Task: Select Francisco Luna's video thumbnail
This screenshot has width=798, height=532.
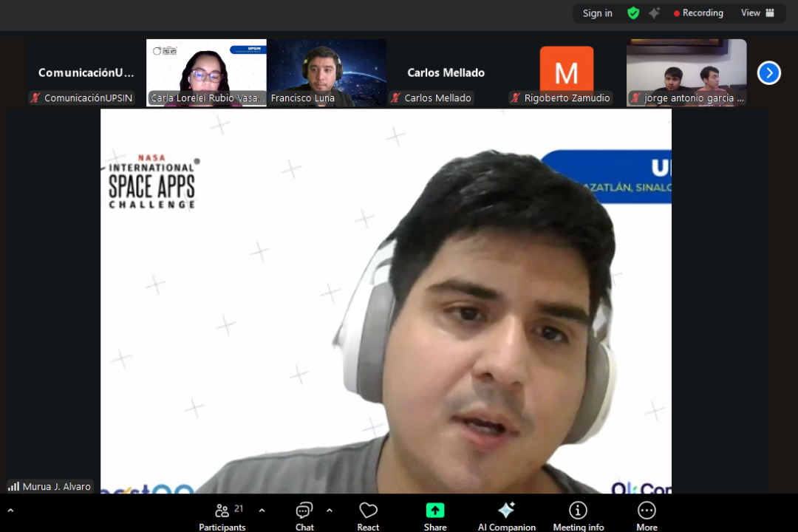Action: 327,72
